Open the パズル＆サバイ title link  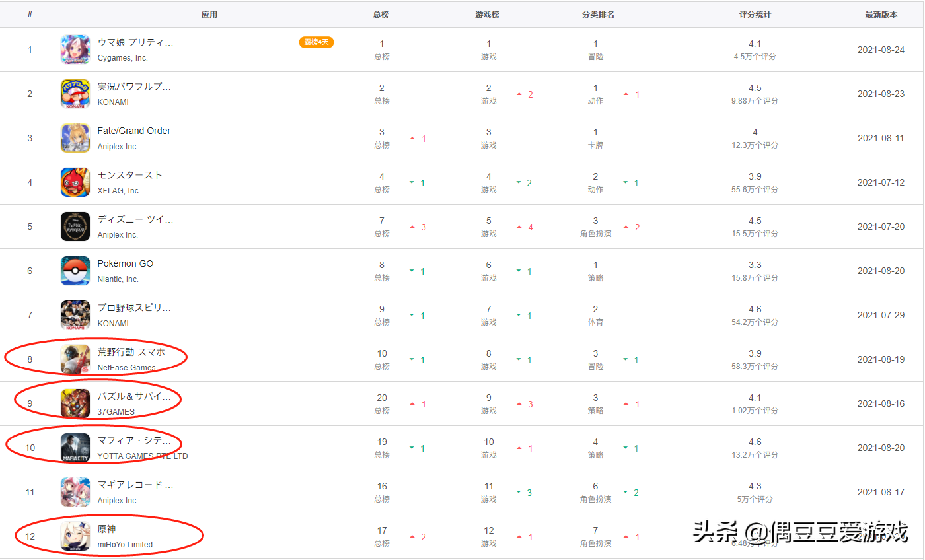[134, 396]
